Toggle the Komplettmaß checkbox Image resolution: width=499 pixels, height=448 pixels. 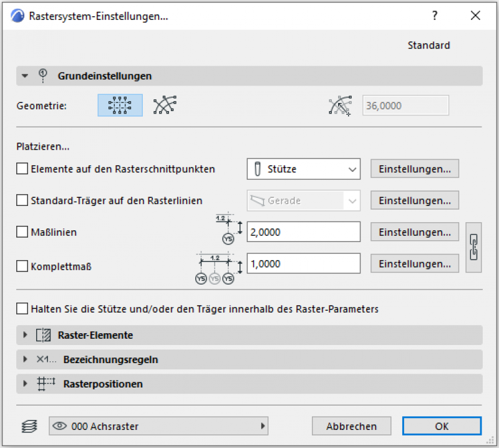click(22, 266)
